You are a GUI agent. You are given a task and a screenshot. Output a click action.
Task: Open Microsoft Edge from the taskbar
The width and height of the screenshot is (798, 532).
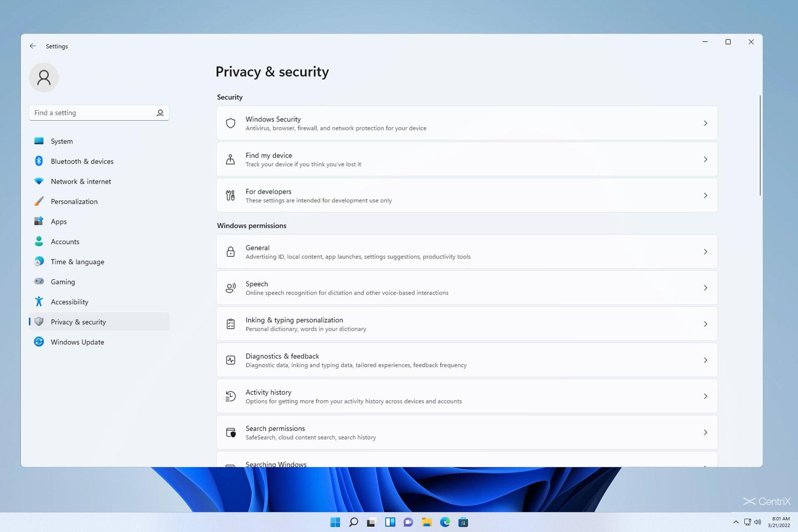(x=445, y=522)
